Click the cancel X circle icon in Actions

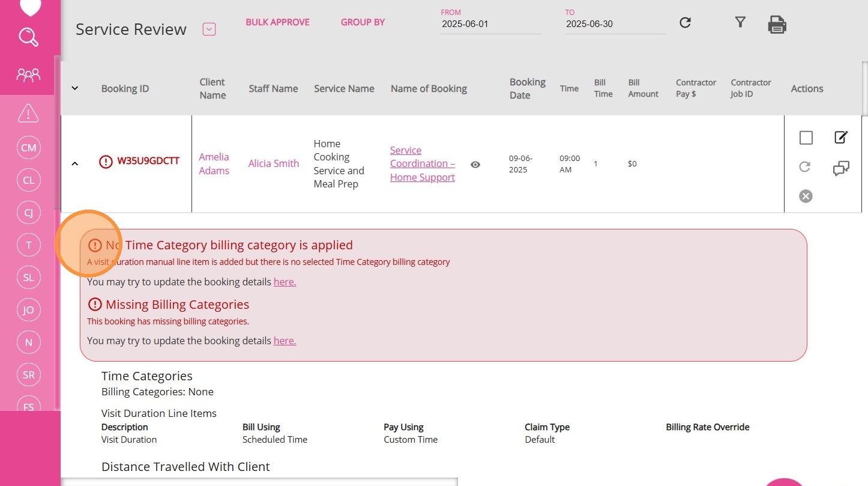pos(806,196)
